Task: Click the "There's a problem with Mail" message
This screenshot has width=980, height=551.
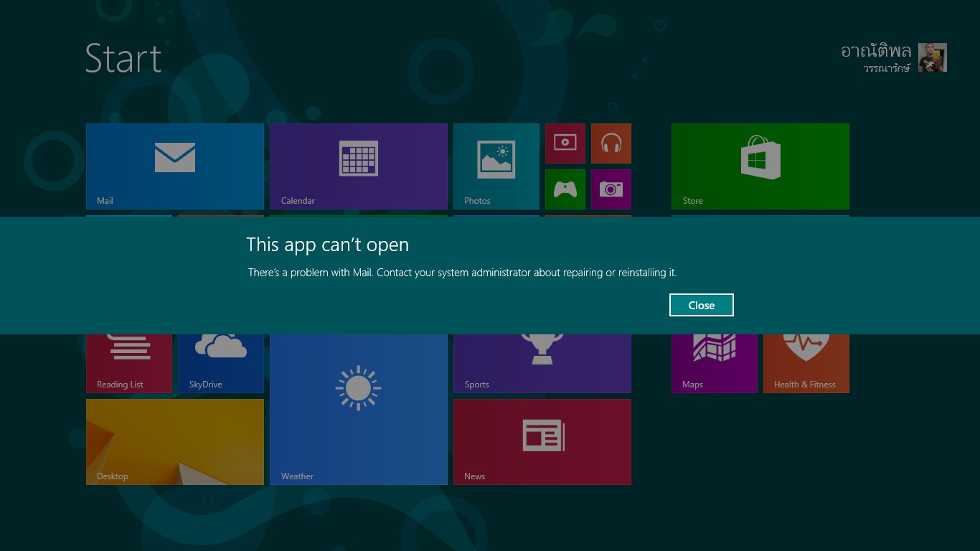Action: [x=462, y=273]
